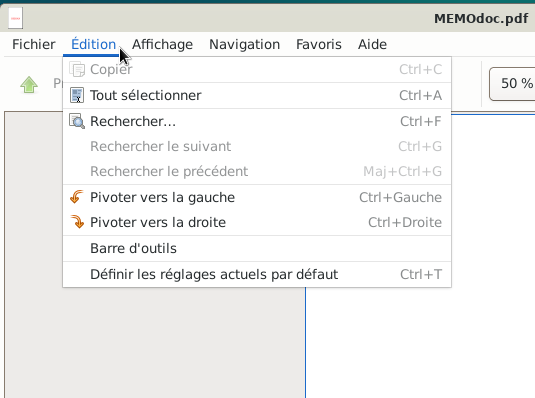Open the Fichier menu
Viewport: 535px width, 398px height.
click(x=33, y=44)
